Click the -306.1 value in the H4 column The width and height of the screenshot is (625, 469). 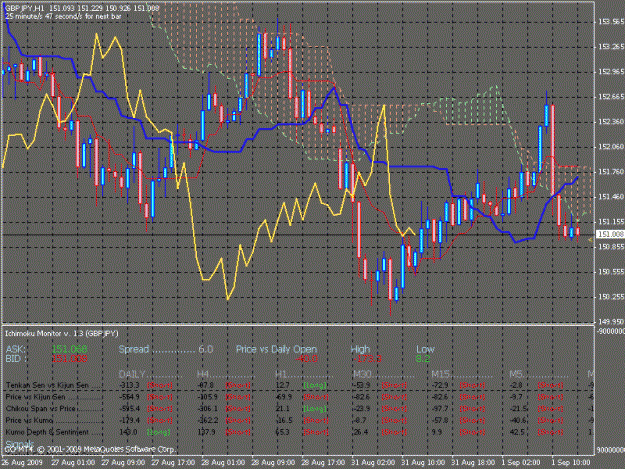208,408
